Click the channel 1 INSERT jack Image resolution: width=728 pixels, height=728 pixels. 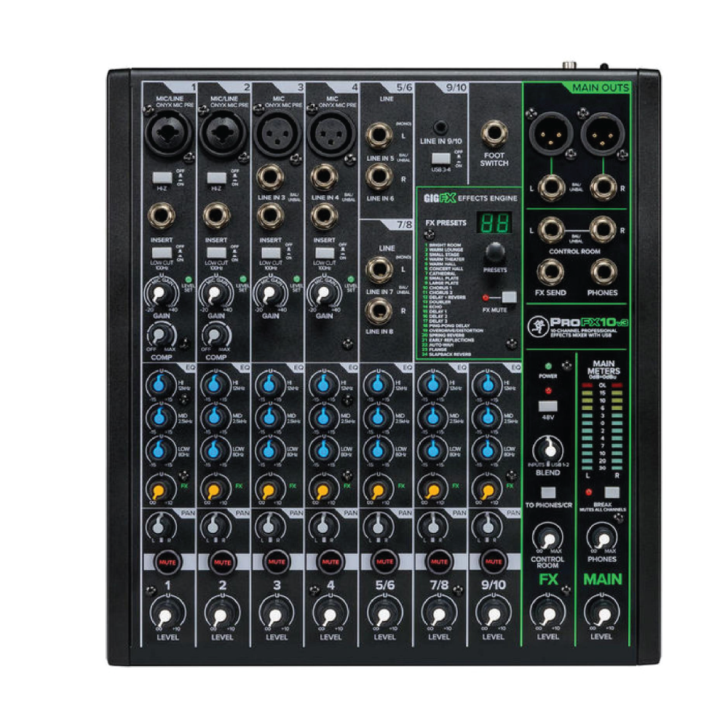162,216
